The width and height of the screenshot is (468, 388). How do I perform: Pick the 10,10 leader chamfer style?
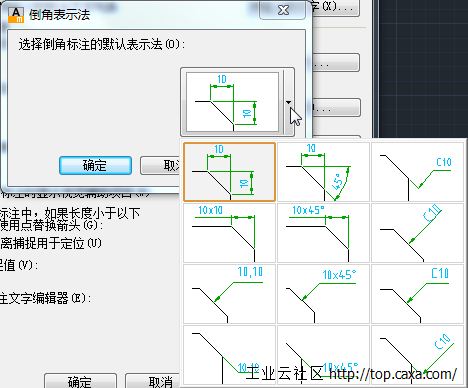pos(229,294)
